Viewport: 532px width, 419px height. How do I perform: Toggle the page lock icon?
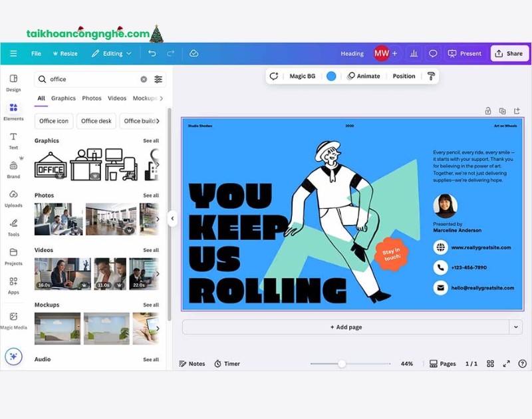pyautogui.click(x=488, y=111)
